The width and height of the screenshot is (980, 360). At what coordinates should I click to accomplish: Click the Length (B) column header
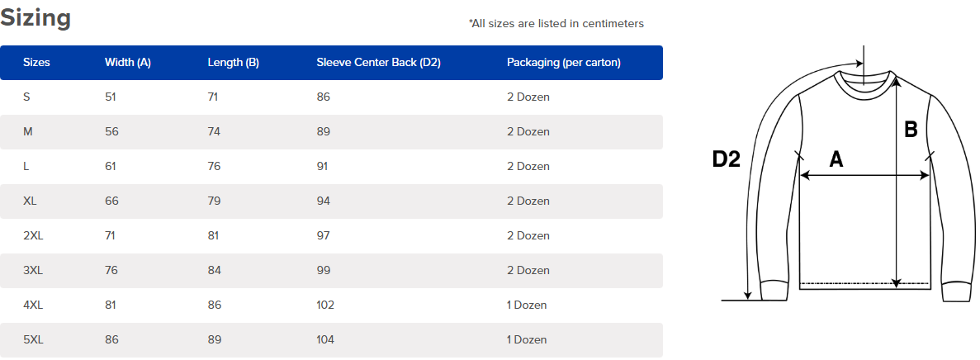coord(233,63)
